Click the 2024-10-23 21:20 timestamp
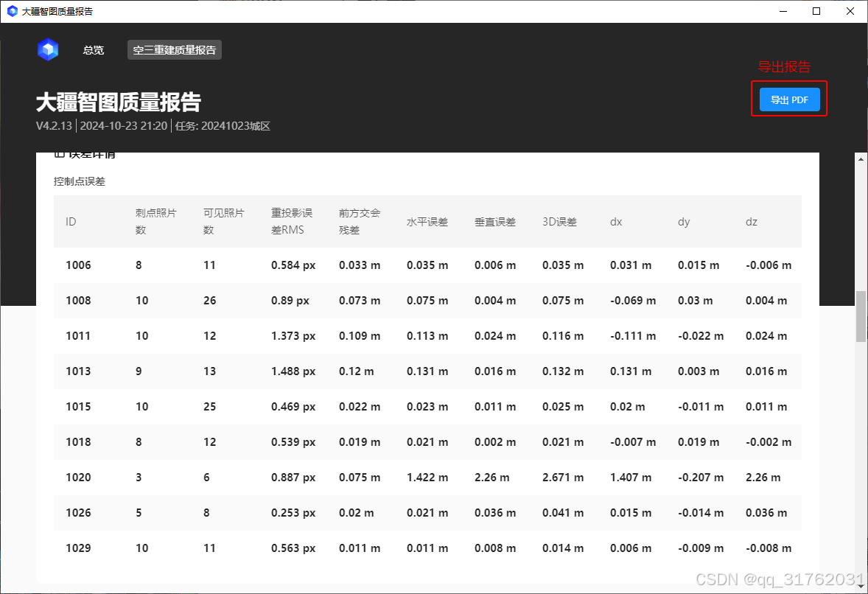This screenshot has width=868, height=594. pos(124,126)
